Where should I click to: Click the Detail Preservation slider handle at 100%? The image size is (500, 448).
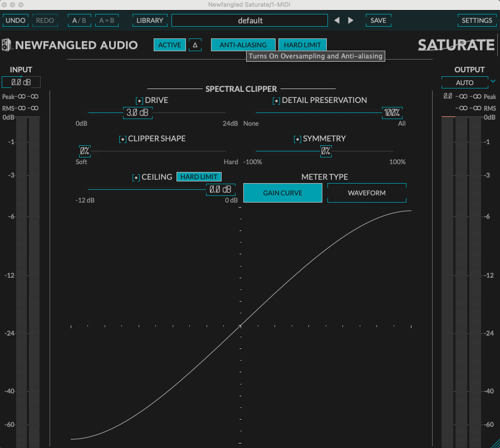point(392,112)
